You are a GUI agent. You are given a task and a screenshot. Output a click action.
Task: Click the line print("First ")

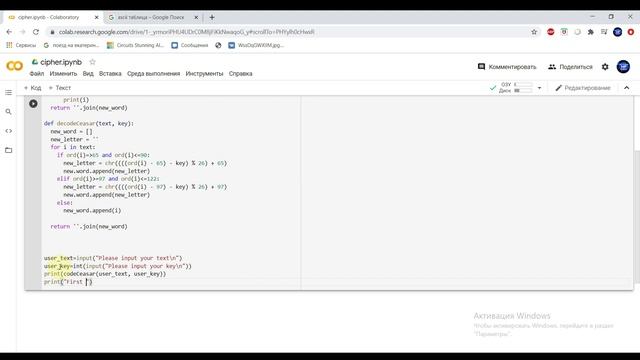coord(68,282)
